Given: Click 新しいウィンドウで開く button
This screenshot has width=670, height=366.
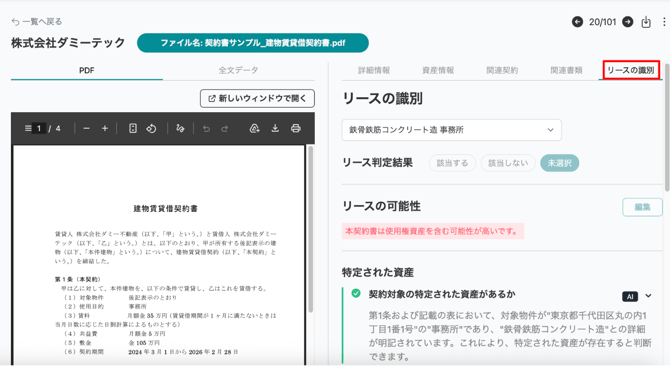Looking at the screenshot, I should coord(257,98).
